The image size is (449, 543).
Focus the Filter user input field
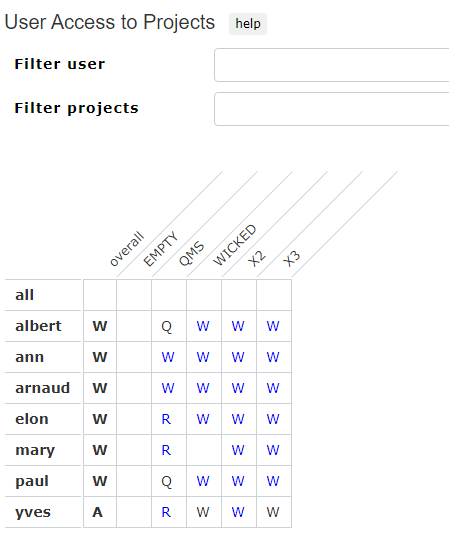332,65
